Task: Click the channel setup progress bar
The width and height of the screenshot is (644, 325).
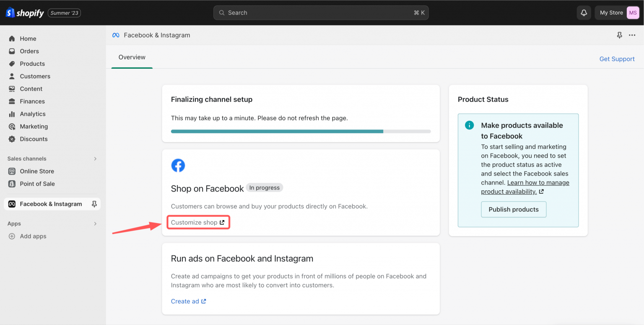Action: [301, 131]
